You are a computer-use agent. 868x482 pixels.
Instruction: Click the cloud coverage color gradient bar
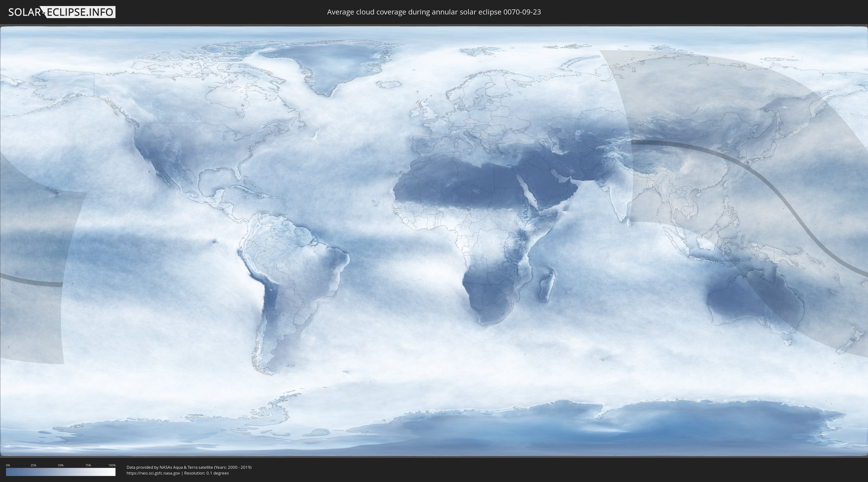(61, 472)
